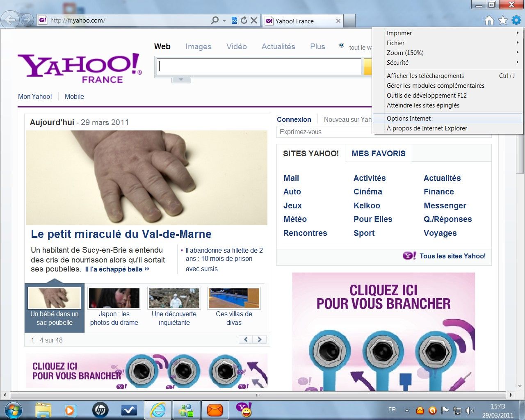Choose Gérer les modules complémentaires
Viewport: 525px width, 420px height.
[447, 85]
